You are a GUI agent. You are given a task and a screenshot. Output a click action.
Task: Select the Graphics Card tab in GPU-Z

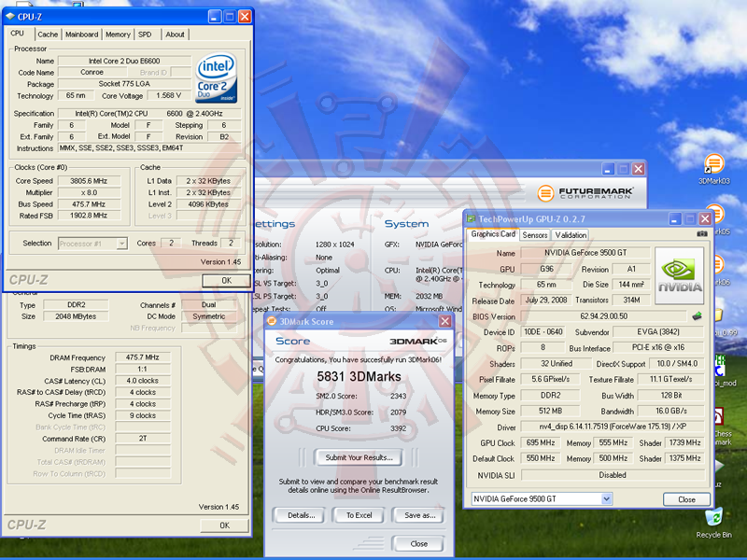point(493,234)
